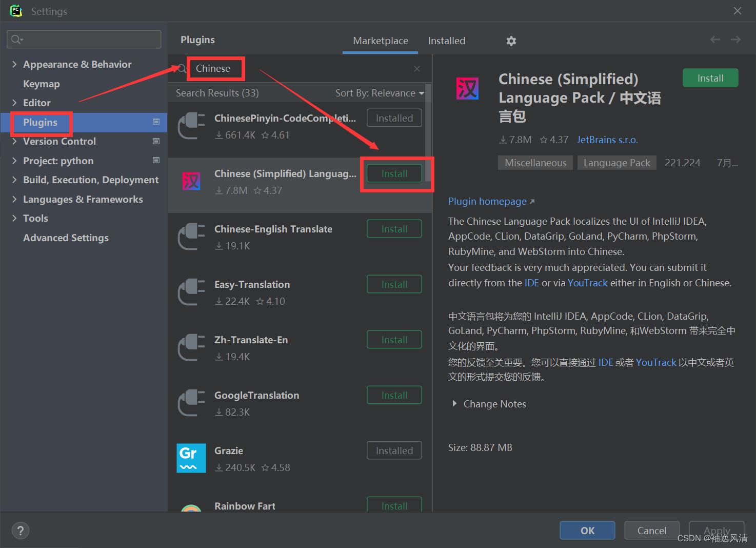This screenshot has height=548, width=756.
Task: Install the Rainbow Fart plugin
Action: tap(394, 504)
